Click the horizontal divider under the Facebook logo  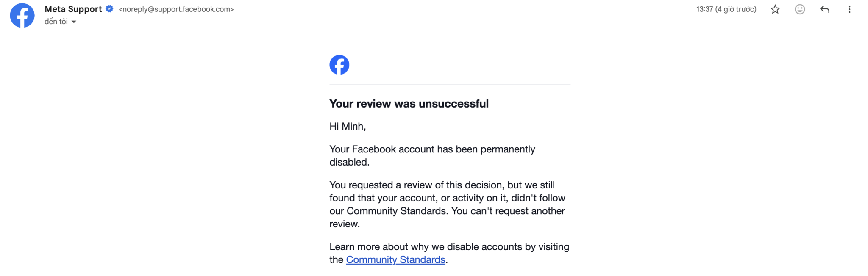click(450, 84)
